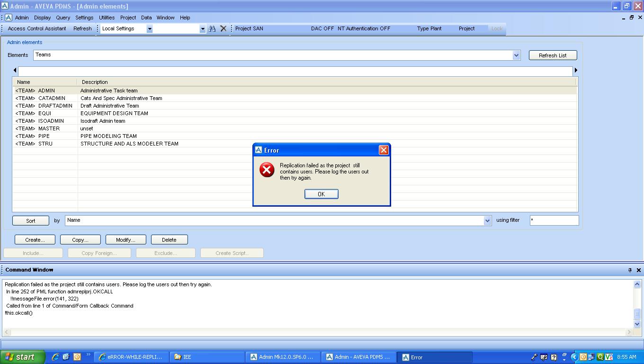
Task: Click the binoculars find icon
Action: coord(212,28)
